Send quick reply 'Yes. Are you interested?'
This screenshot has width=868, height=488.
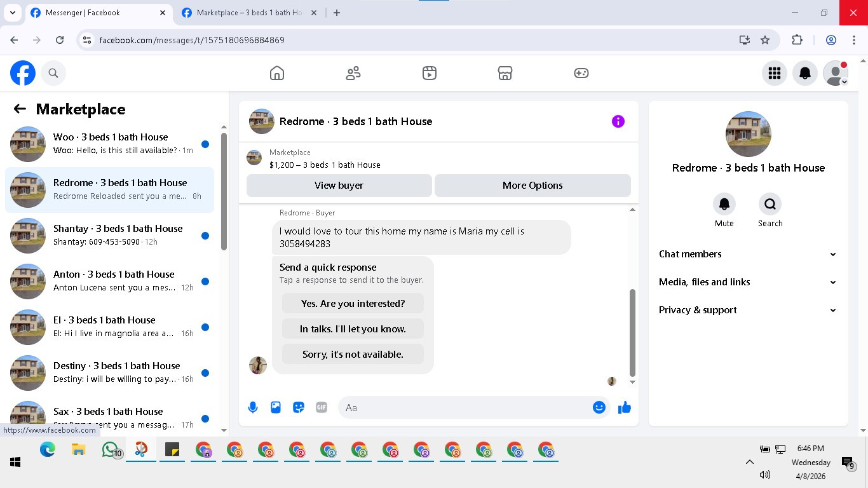[353, 304]
